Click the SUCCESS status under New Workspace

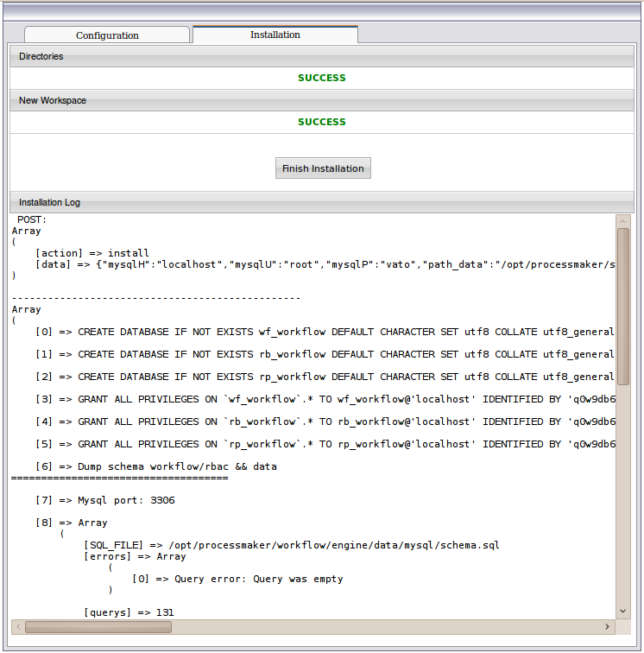pyautogui.click(x=321, y=122)
